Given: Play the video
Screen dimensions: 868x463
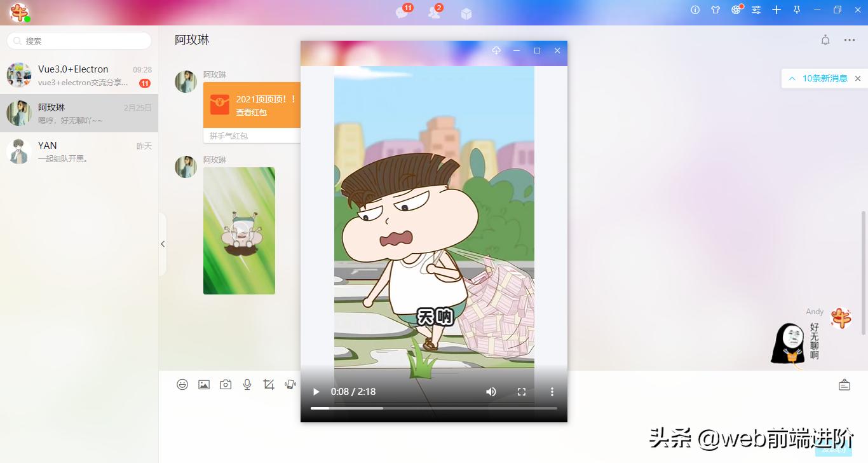Looking at the screenshot, I should (x=316, y=392).
